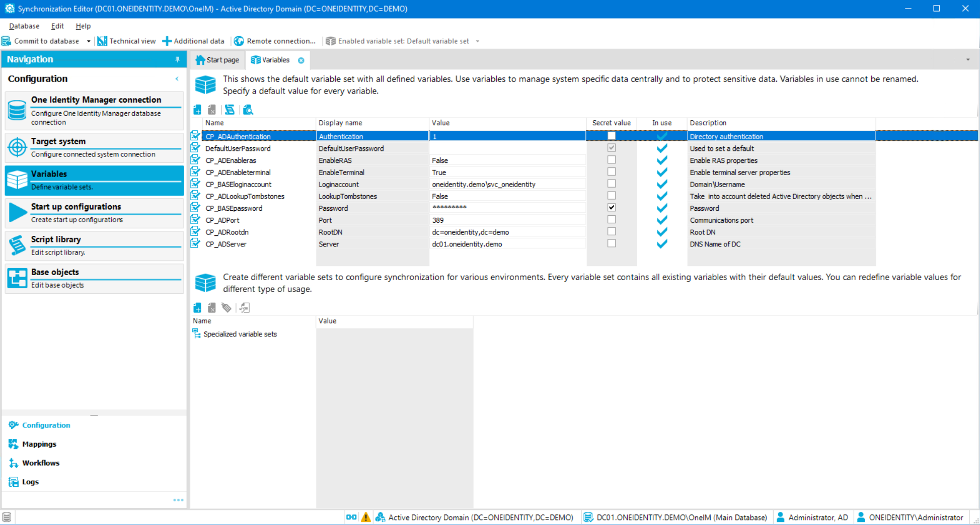980x525 pixels.
Task: Edit the Value cell for CP_ADPort
Action: click(x=507, y=220)
